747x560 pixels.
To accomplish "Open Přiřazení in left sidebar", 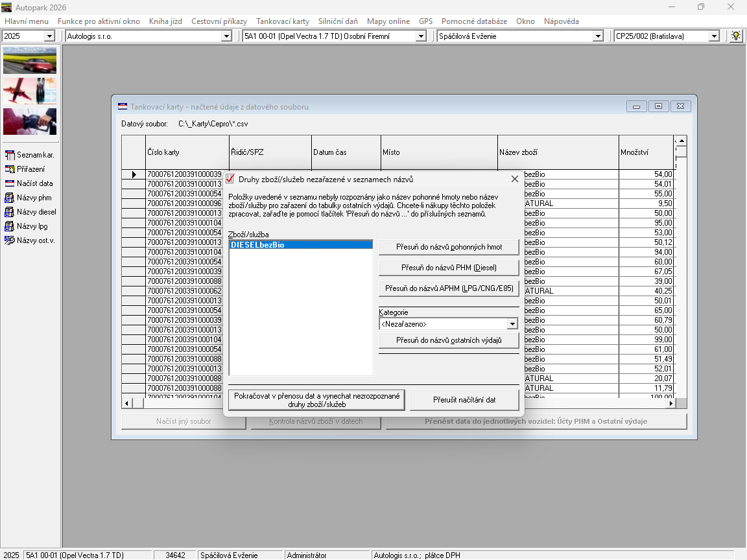I will click(x=29, y=169).
